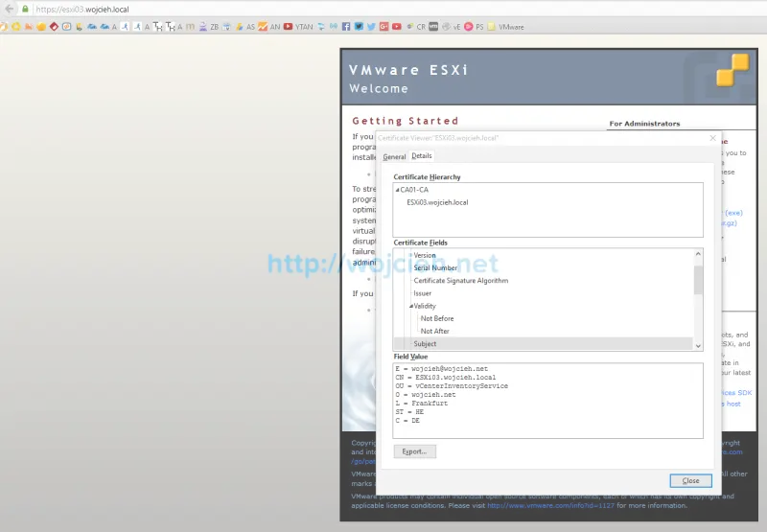Open the light blue Twitter bird bookmark
The height and width of the screenshot is (532, 767).
(371, 27)
